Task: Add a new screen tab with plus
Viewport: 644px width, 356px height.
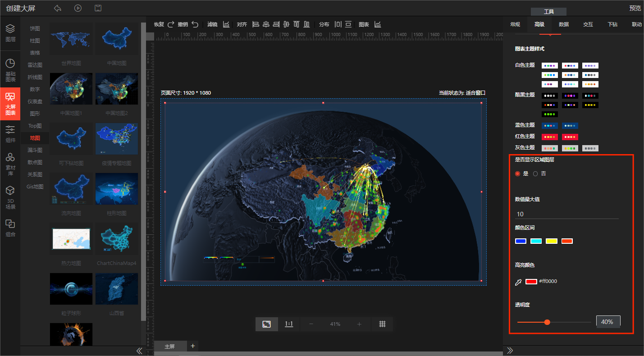Action: [x=193, y=346]
